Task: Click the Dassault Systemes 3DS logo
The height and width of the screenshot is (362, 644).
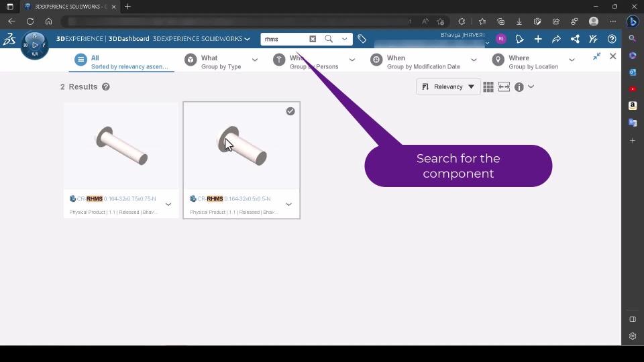Action: [9, 39]
